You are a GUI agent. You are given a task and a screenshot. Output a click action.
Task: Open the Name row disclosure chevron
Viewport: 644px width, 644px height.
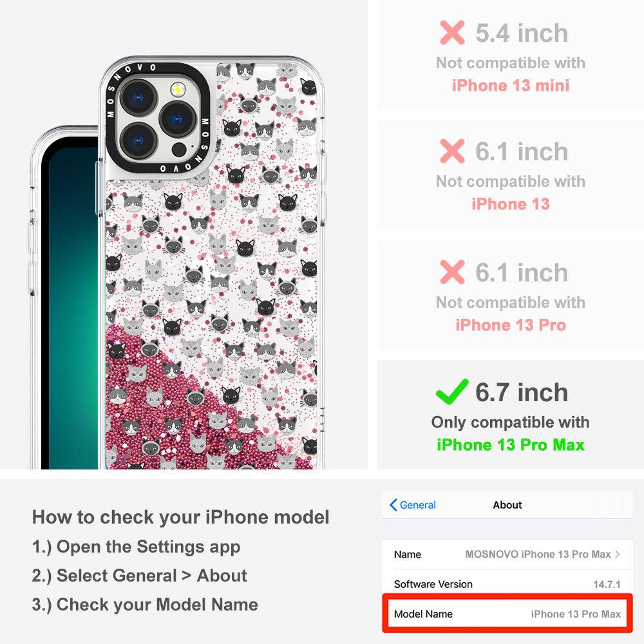tap(618, 554)
